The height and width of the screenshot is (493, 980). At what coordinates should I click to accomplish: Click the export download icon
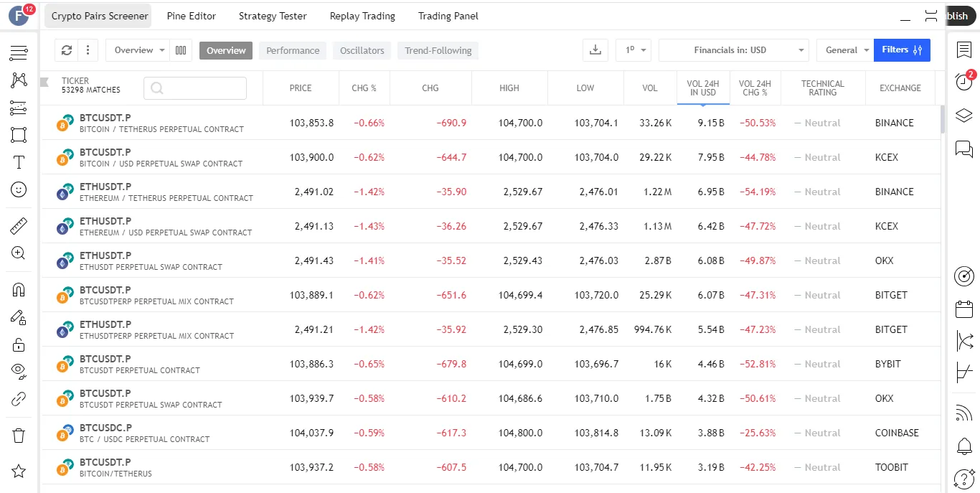(x=595, y=50)
